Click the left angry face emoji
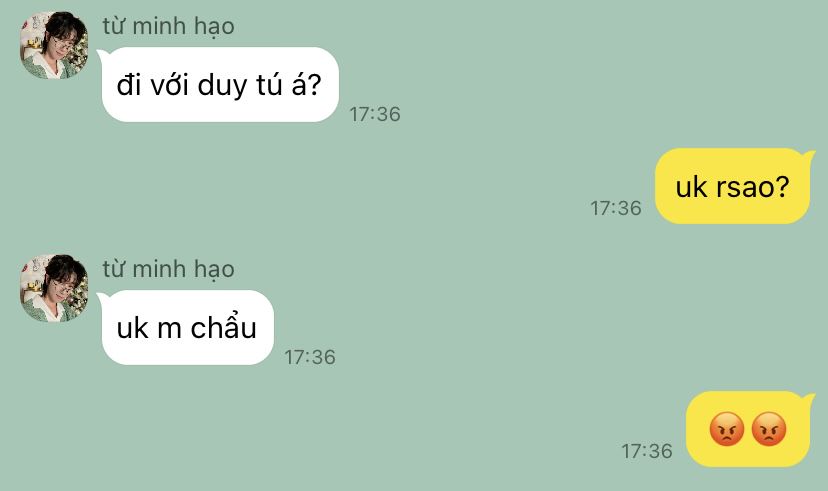 727,429
